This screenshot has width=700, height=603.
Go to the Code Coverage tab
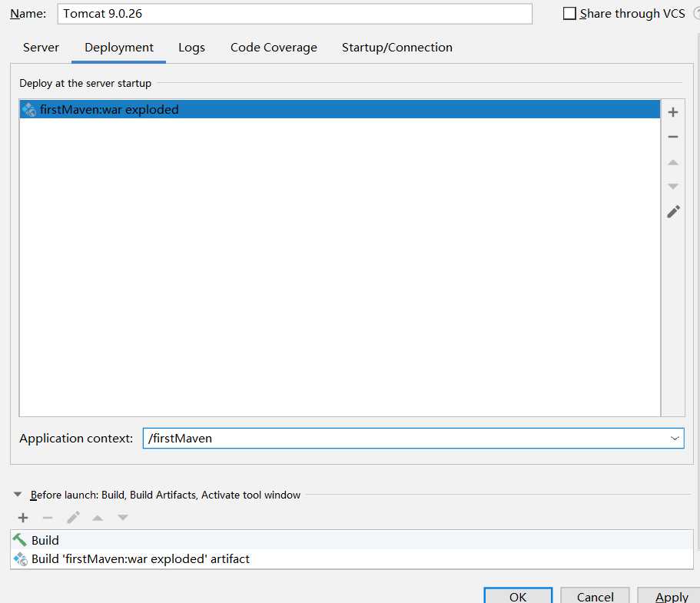click(x=274, y=48)
